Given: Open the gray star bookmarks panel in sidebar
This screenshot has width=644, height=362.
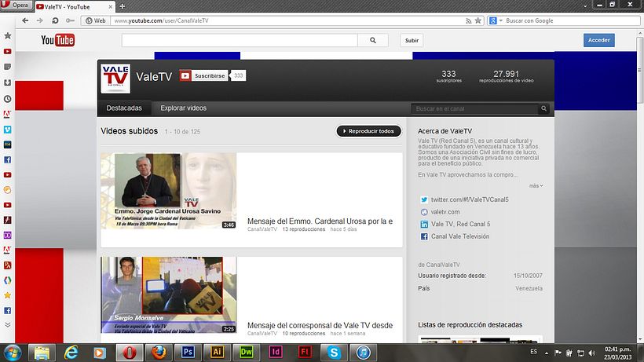Looking at the screenshot, I should coord(7,35).
